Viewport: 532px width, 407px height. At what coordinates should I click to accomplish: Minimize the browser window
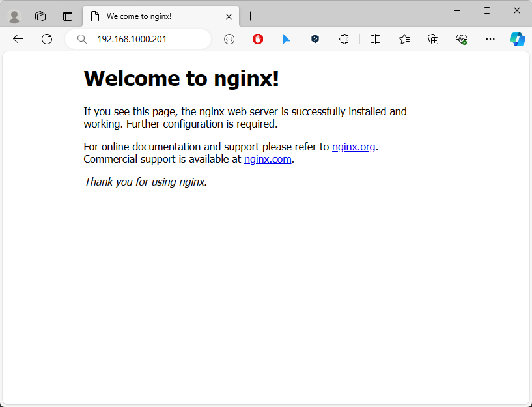pos(457,11)
